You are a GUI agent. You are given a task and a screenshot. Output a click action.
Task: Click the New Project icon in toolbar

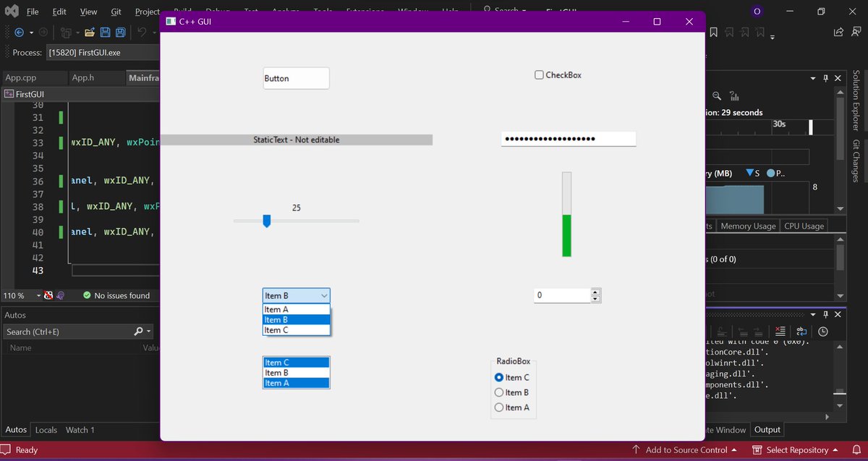(x=66, y=33)
